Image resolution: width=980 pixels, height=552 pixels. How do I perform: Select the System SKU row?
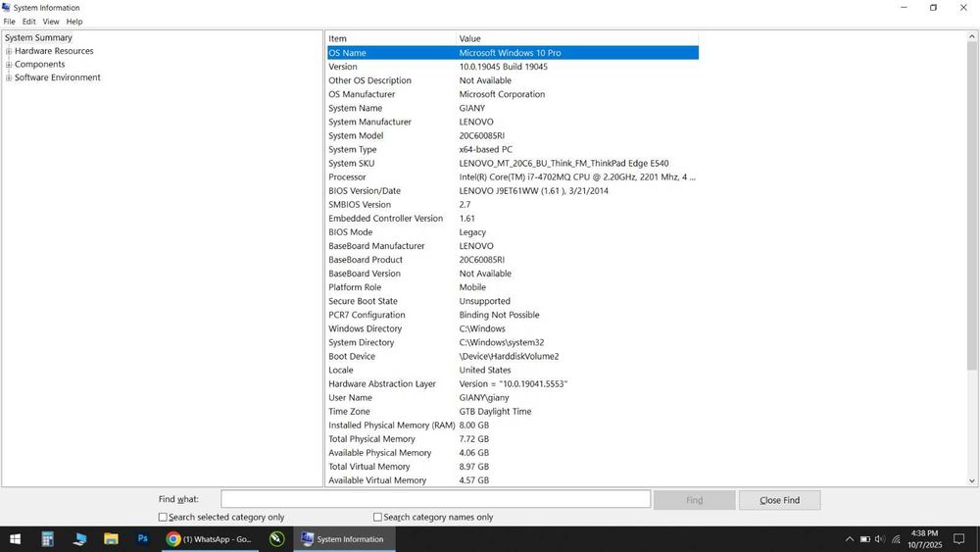click(x=513, y=163)
